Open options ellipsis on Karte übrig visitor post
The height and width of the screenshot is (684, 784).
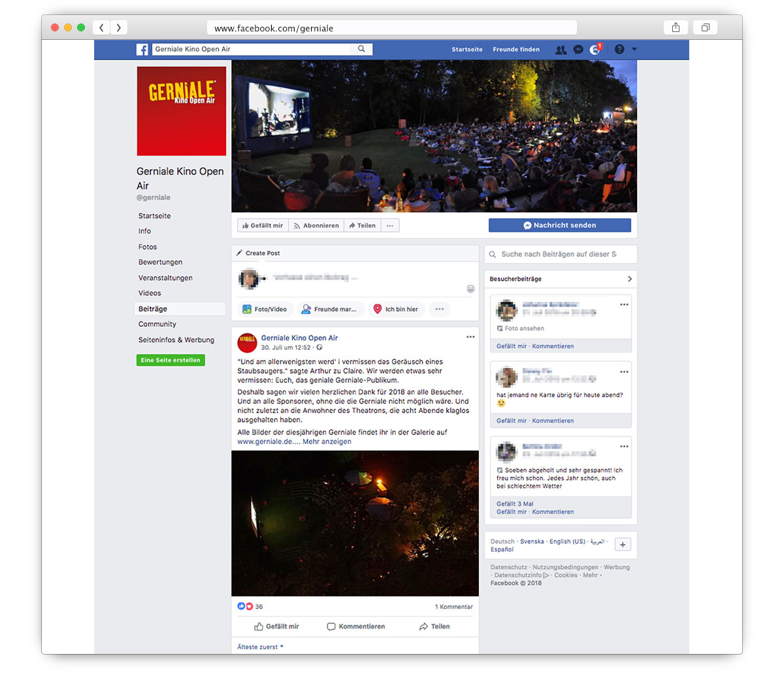624,372
